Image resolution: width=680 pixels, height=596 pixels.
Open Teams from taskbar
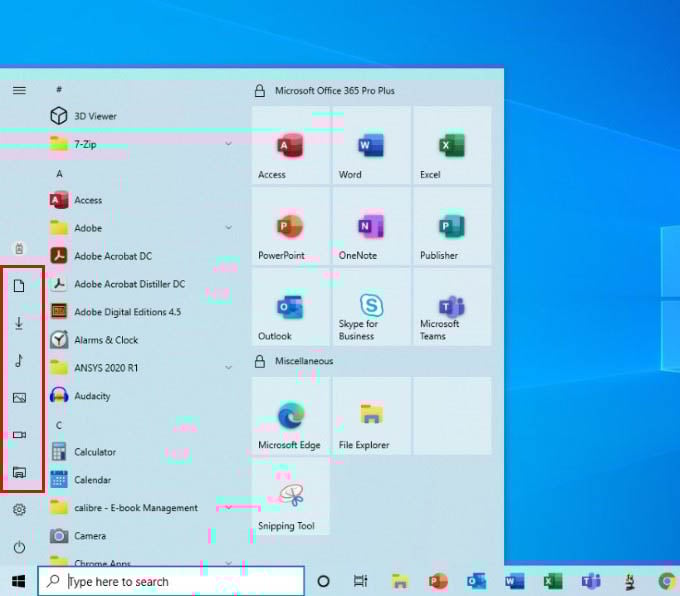coord(591,582)
